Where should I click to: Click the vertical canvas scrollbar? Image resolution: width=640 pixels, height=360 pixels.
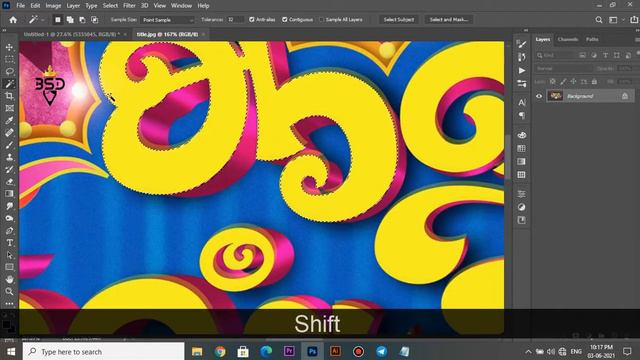tap(508, 157)
